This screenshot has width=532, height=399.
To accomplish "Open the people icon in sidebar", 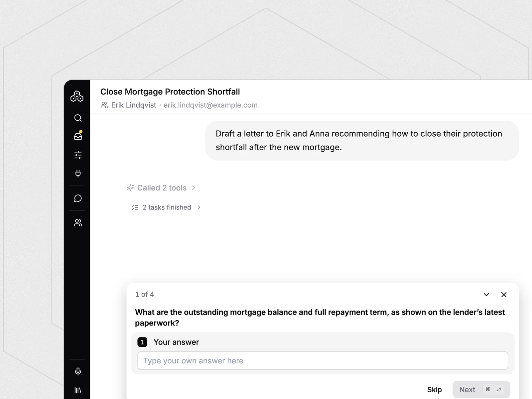I will click(x=78, y=223).
